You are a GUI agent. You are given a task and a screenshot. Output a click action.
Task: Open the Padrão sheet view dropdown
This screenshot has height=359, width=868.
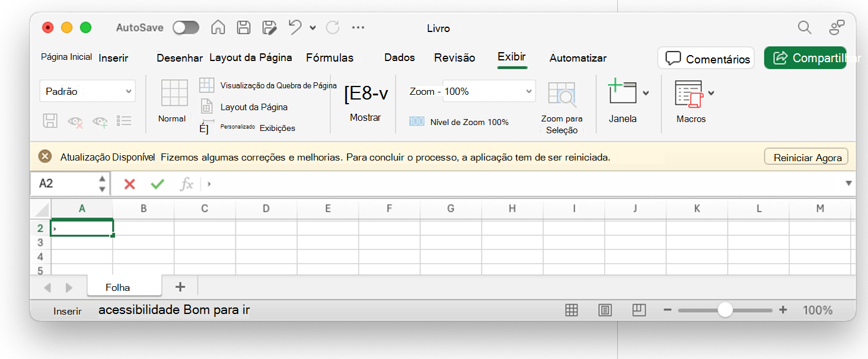pyautogui.click(x=88, y=91)
